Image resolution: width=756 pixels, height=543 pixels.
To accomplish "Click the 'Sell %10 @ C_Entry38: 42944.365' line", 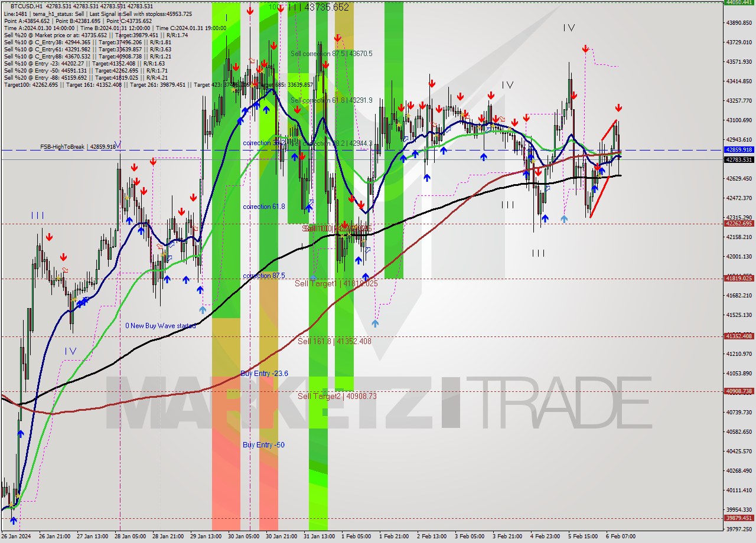I will [87, 42].
